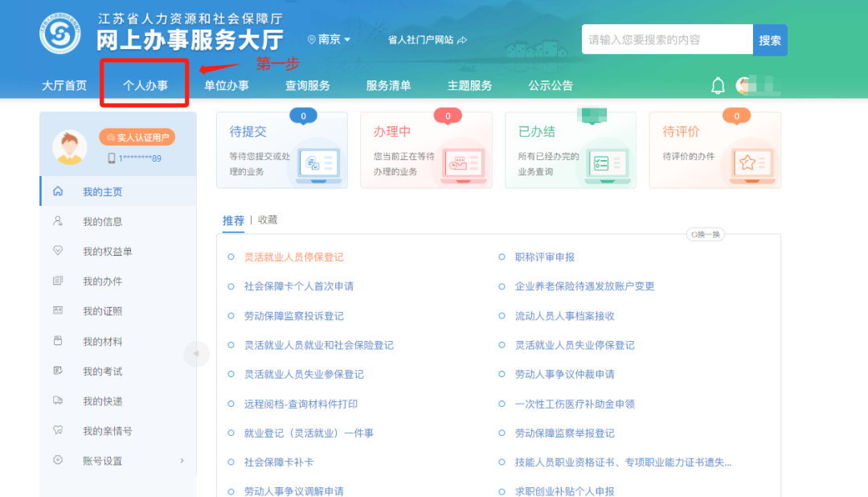Click the notification bell icon
Image resolution: width=868 pixels, height=497 pixels.
pyautogui.click(x=718, y=86)
